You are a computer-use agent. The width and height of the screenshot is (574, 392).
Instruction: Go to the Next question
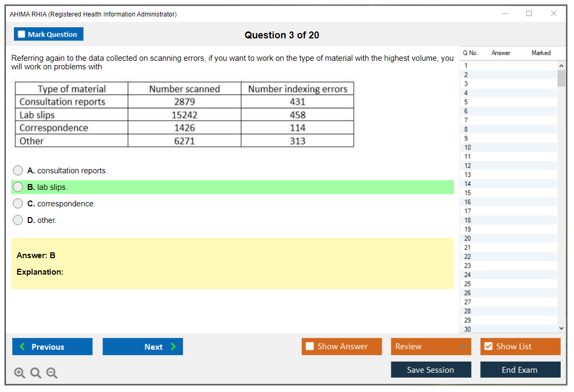143,347
